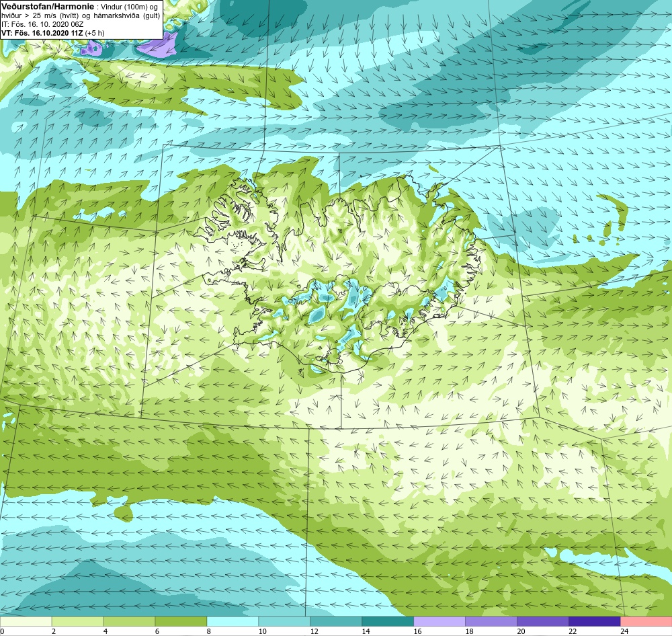
Task: Click the legend scale label "6"
Action: pos(157,631)
